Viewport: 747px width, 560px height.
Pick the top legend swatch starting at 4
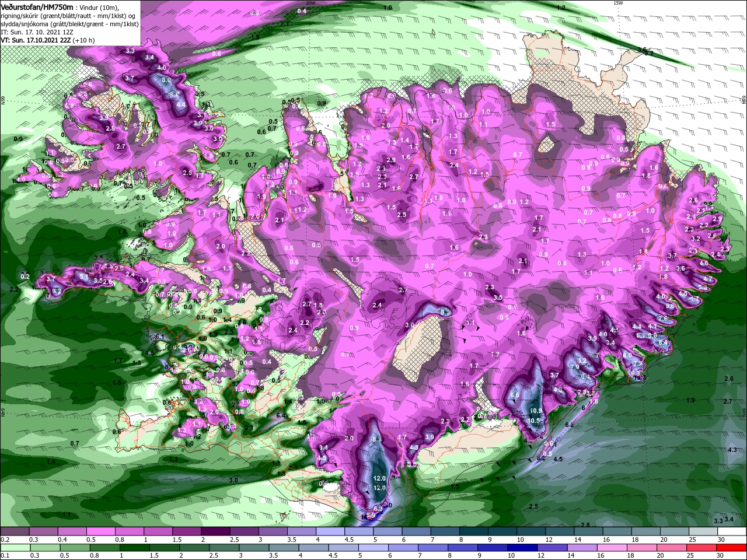pyautogui.click(x=330, y=532)
